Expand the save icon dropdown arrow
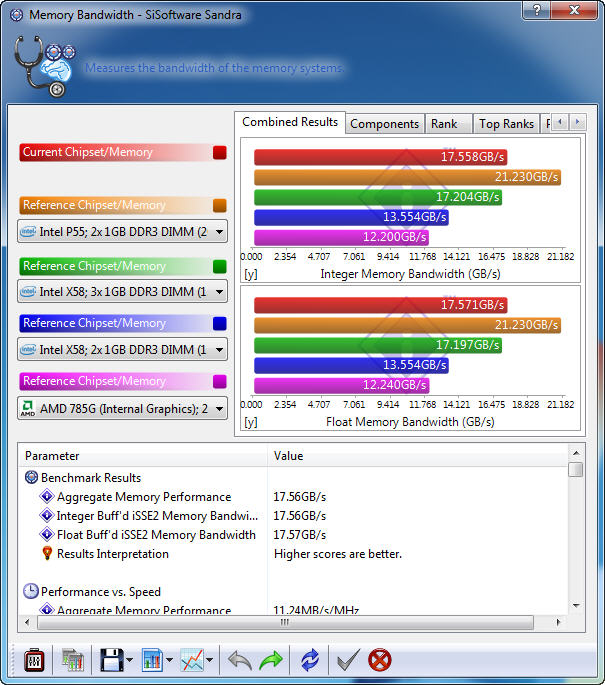The width and height of the screenshot is (605, 685). (x=130, y=660)
